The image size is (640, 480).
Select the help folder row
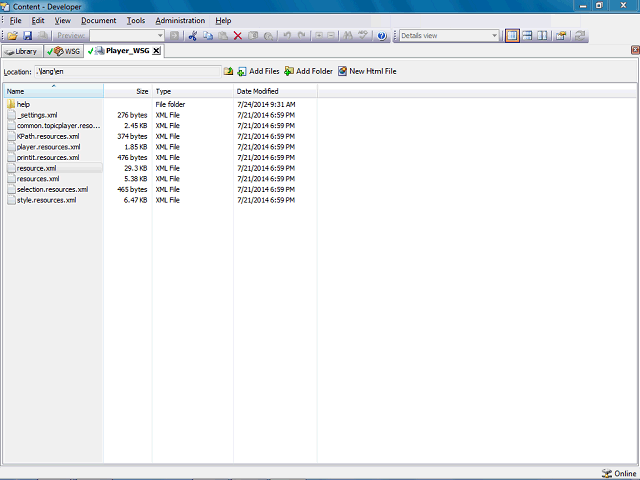point(23,104)
